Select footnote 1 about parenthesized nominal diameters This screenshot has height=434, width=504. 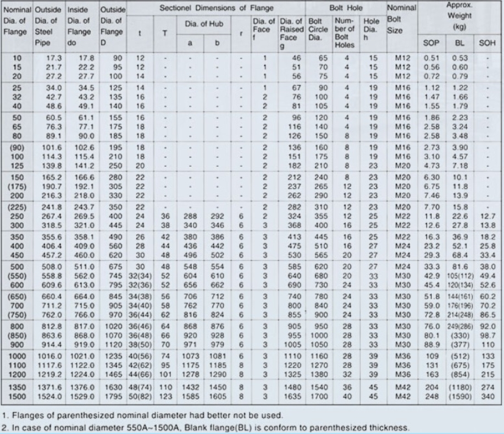[x=142, y=415]
